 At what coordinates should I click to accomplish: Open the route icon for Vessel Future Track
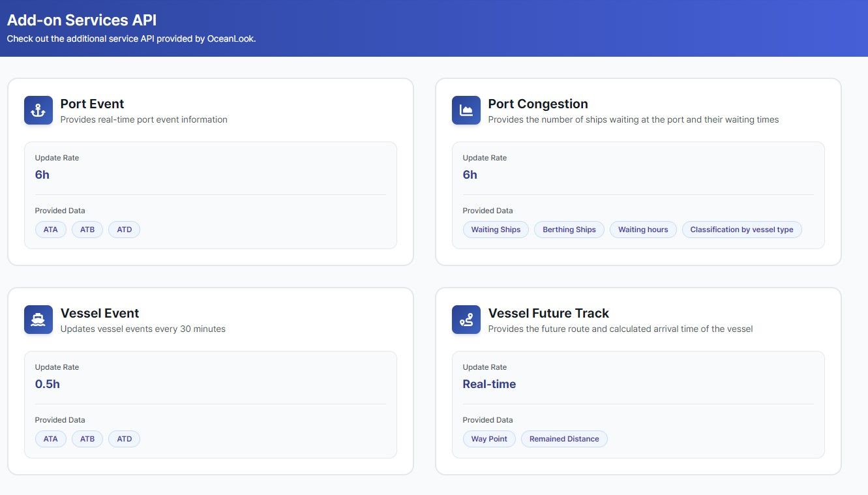(466, 320)
